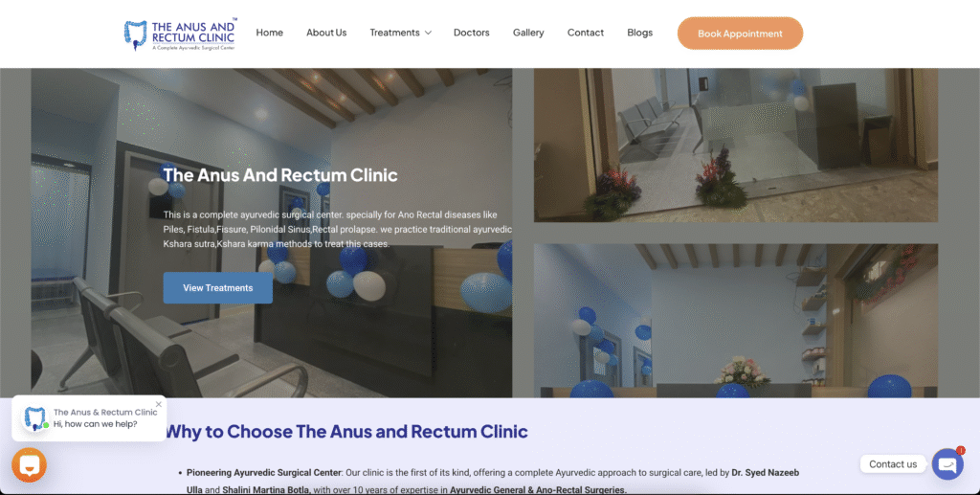This screenshot has width=980, height=495.
Task: Click the 'Hi, how can we help?' message
Action: click(x=95, y=424)
